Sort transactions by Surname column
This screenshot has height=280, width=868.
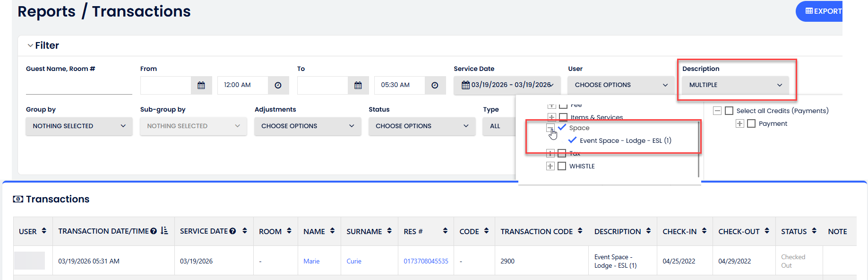click(x=389, y=231)
